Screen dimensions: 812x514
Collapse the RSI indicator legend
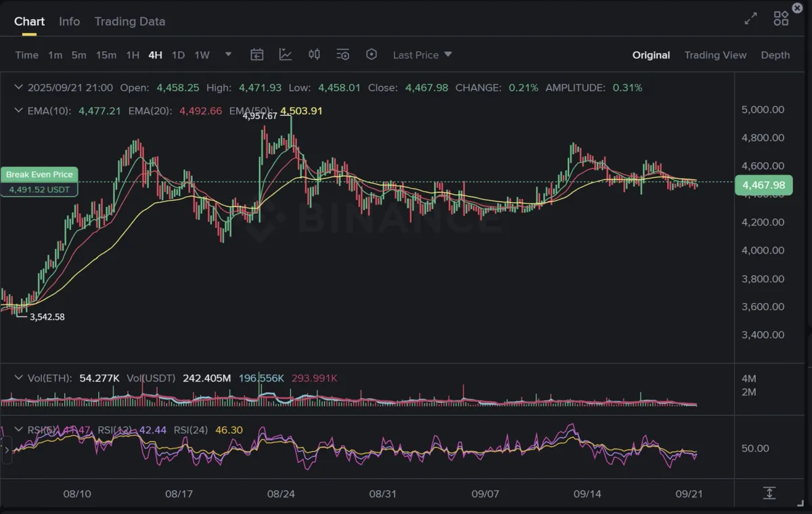pyautogui.click(x=19, y=429)
